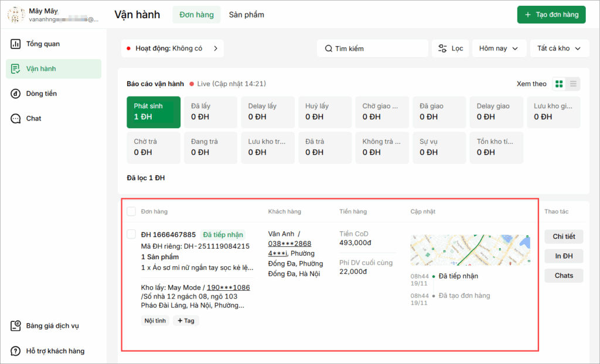Open the Chat bubble icon in sidebar
Screen dimensions: 600x364
coord(16,118)
